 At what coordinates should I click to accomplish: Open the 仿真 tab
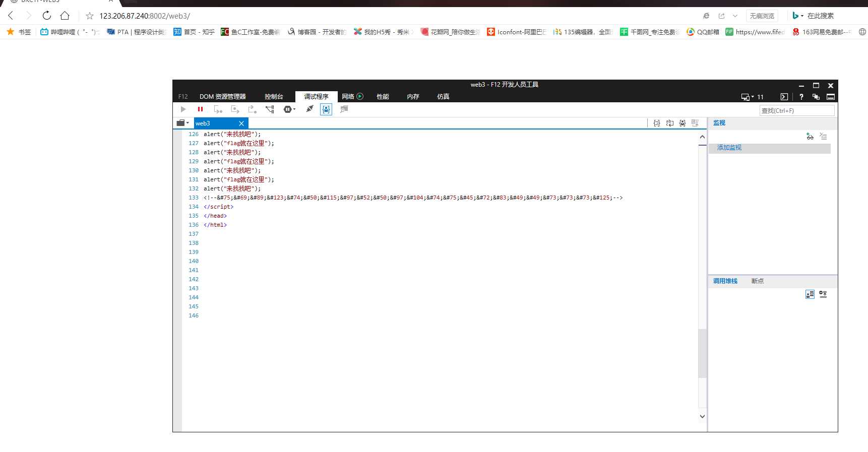pyautogui.click(x=444, y=97)
